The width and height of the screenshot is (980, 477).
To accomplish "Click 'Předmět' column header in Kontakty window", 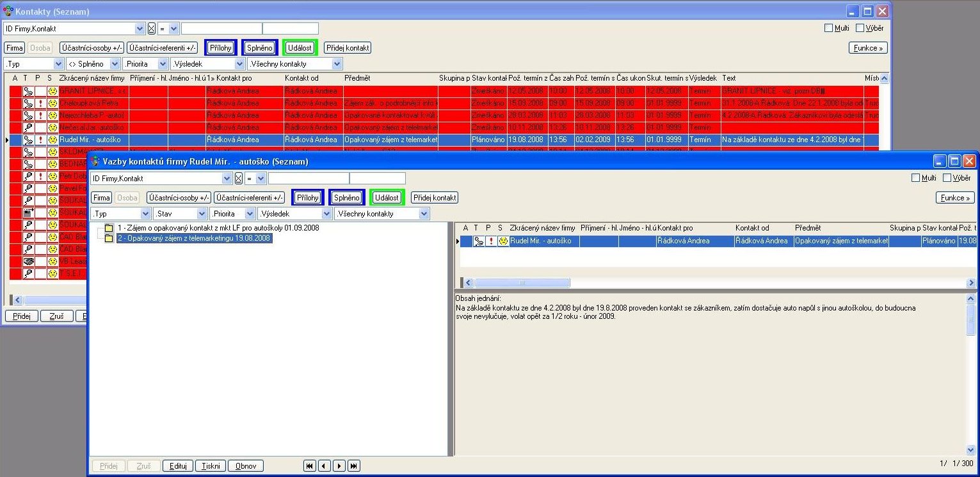I will tap(357, 78).
